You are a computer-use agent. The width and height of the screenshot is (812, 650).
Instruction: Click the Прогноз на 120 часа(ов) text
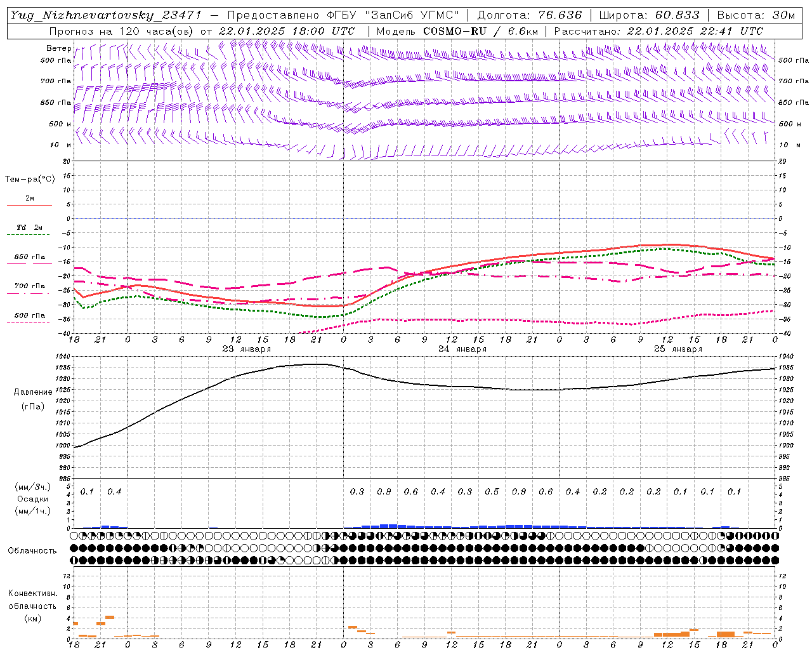[x=122, y=31]
